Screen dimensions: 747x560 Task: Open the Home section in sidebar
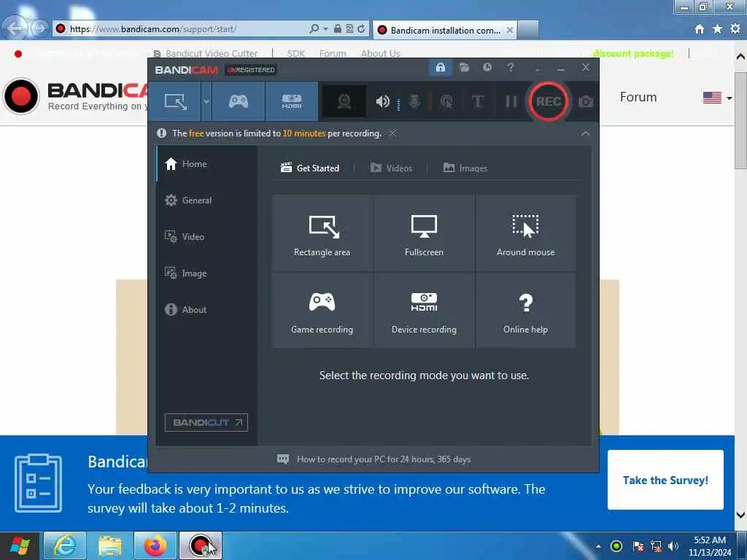pyautogui.click(x=206, y=164)
